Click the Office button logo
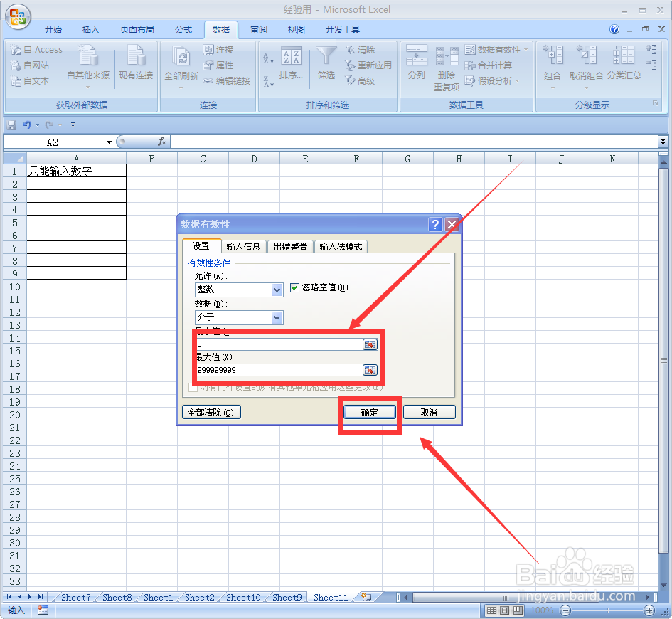 (18, 16)
